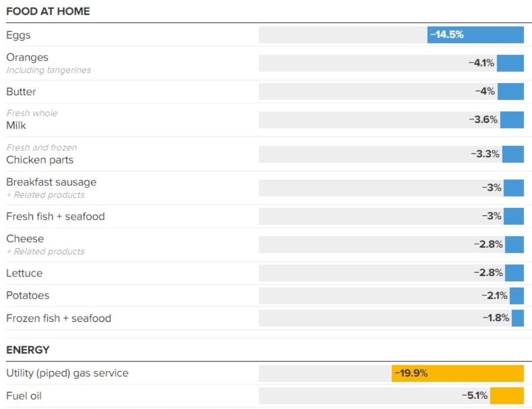Viewport: 532px width, 409px height.
Task: Click the ENERGY section header
Action: tap(28, 350)
